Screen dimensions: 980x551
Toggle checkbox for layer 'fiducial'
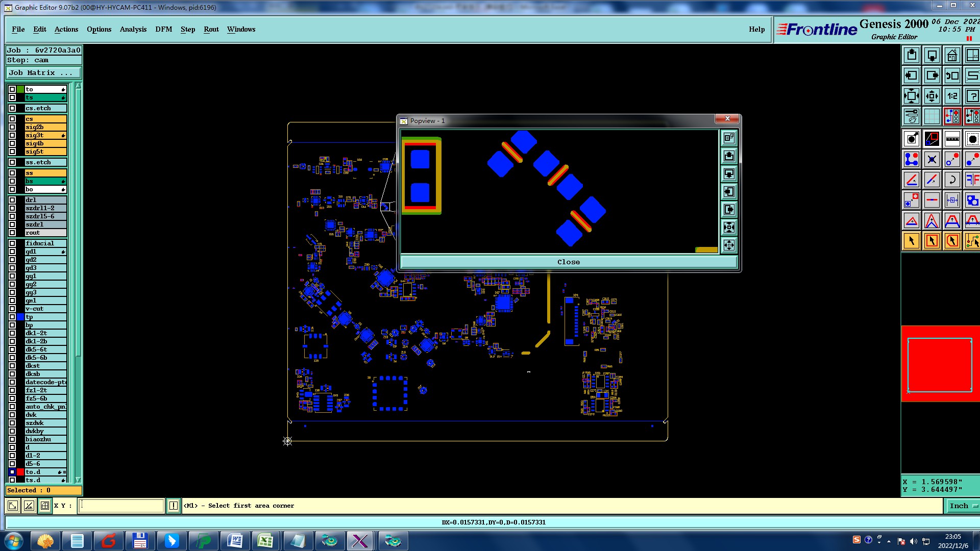coord(12,243)
